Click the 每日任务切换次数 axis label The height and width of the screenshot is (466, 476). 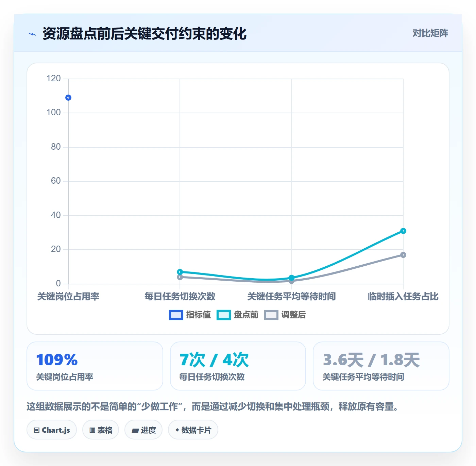(180, 296)
